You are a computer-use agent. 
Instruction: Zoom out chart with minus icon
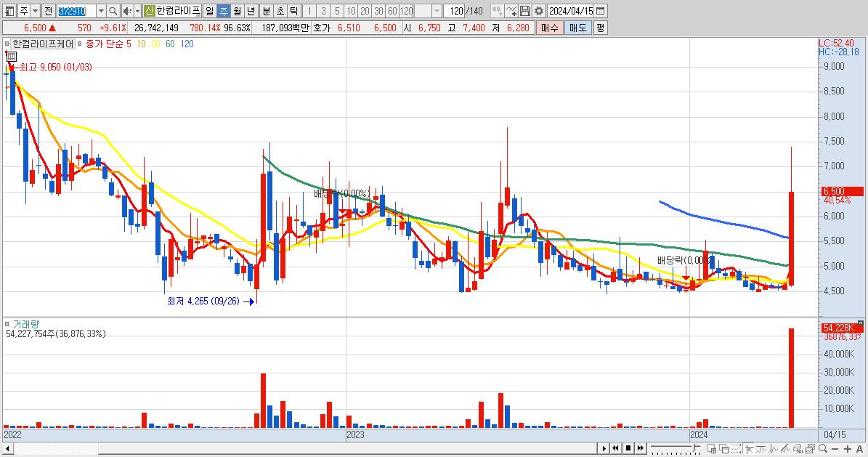835,448
